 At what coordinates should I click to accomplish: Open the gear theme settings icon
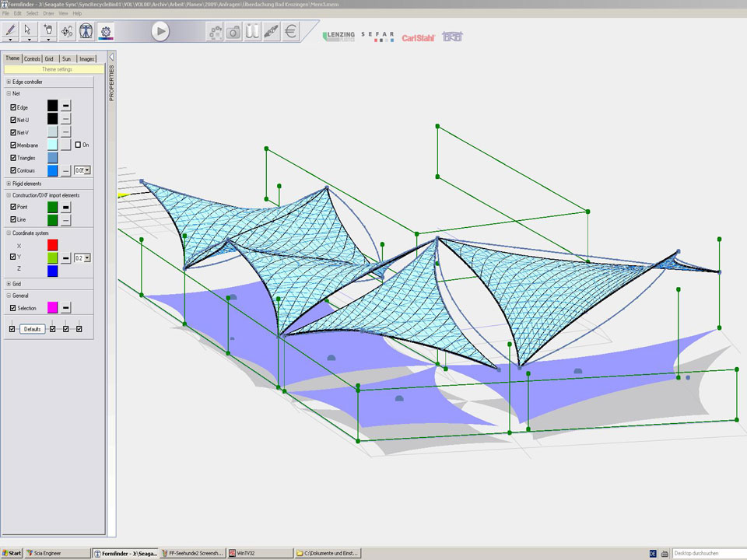click(106, 31)
